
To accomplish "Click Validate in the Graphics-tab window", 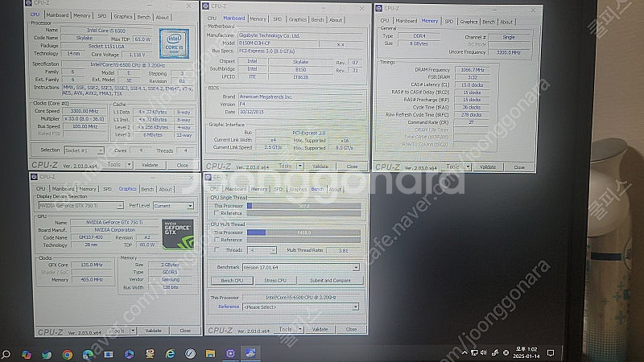I will pos(153,331).
